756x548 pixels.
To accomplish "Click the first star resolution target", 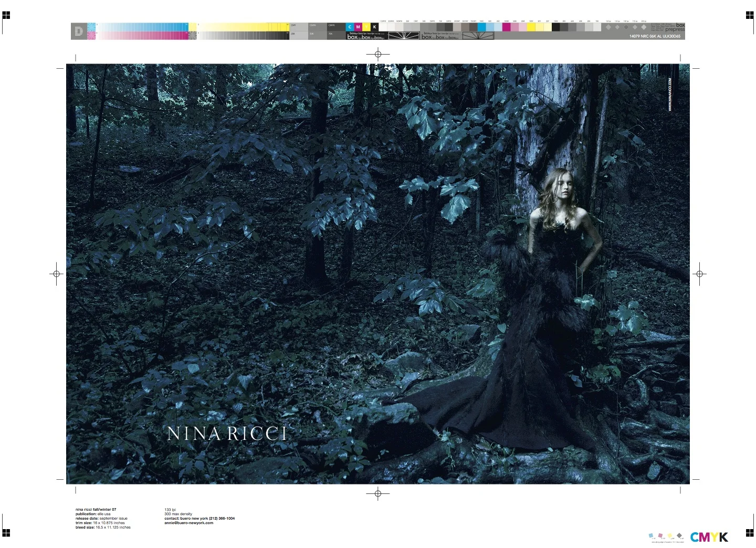I will click(x=404, y=36).
